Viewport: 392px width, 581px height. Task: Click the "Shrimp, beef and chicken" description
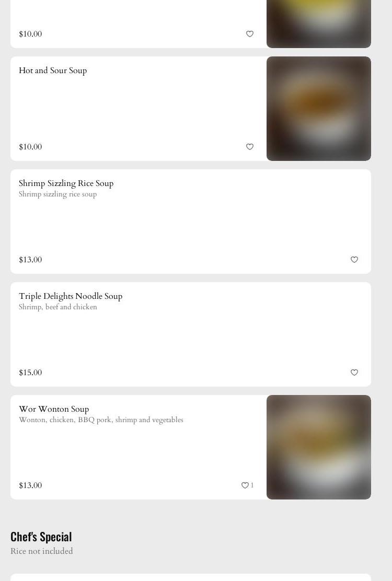(58, 307)
